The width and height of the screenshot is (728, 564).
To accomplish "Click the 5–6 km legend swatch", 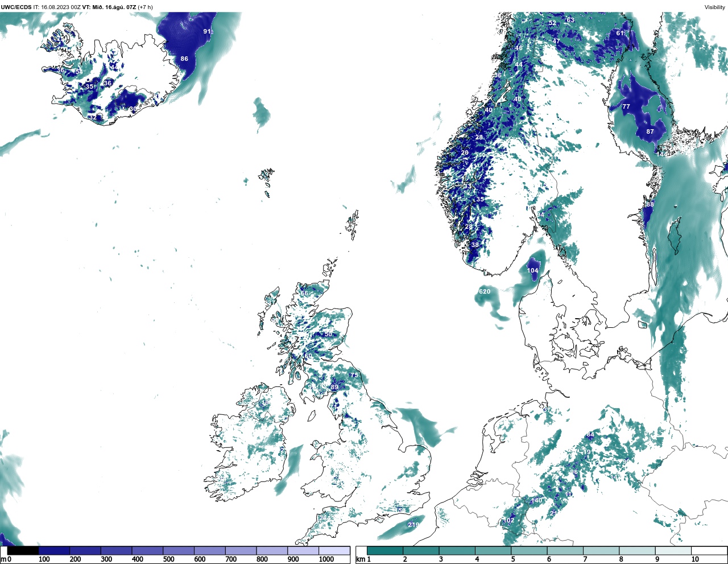I will coord(529,550).
